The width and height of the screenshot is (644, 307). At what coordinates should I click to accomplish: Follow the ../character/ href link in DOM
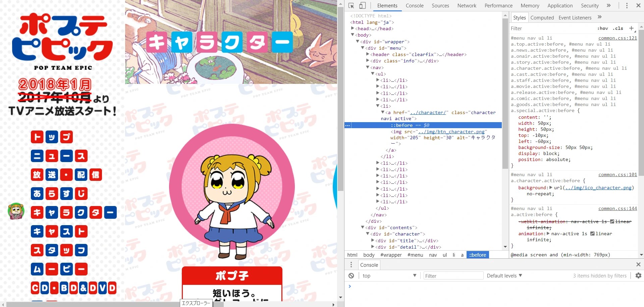click(x=428, y=112)
